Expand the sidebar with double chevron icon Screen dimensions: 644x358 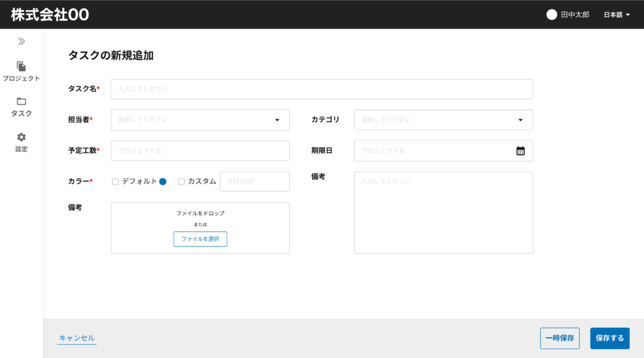21,42
